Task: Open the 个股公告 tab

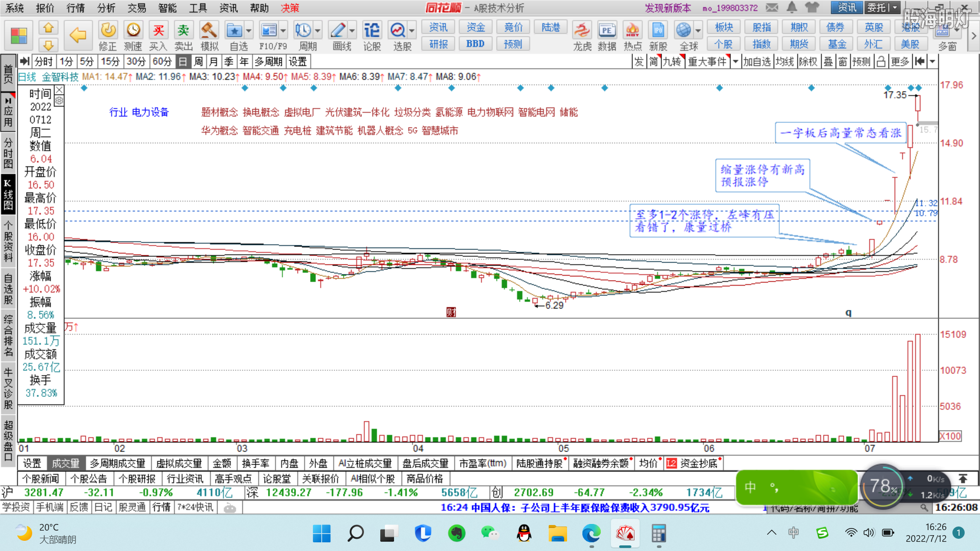Action: (89, 479)
